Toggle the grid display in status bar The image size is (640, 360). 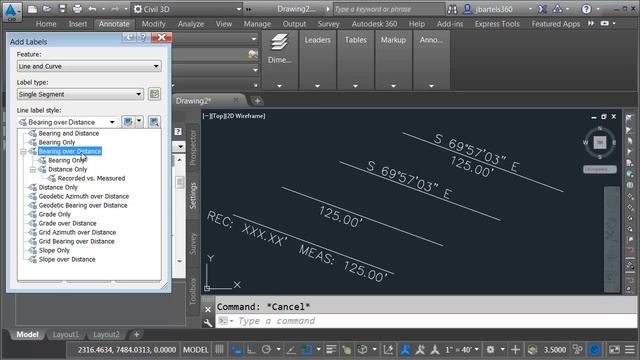220,350
